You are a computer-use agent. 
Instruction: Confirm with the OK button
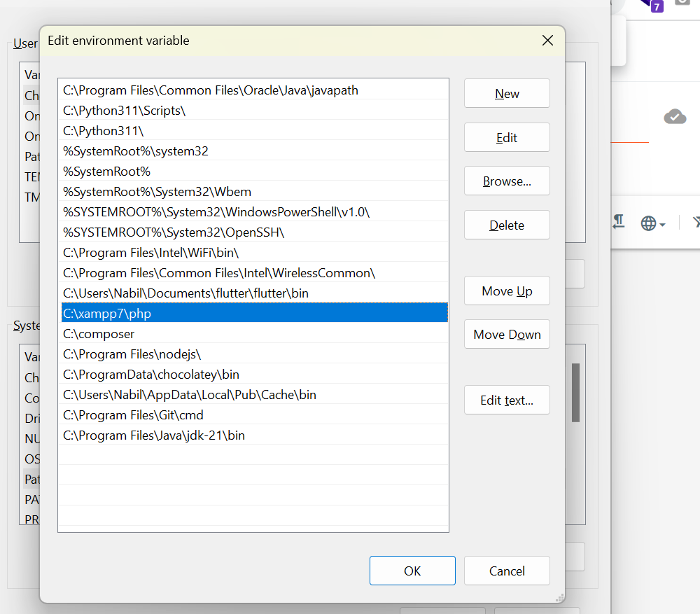pyautogui.click(x=412, y=571)
